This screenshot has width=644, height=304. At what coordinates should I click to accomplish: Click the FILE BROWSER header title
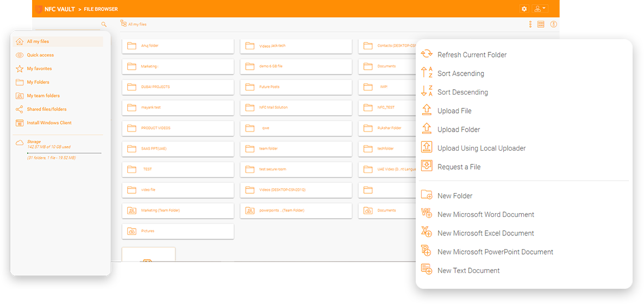pos(101,9)
